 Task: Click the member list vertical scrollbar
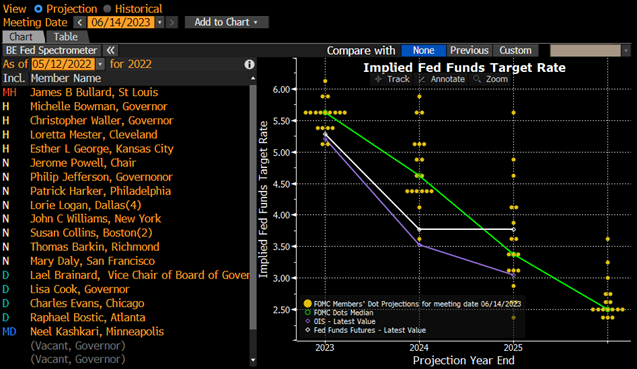pyautogui.click(x=253, y=207)
